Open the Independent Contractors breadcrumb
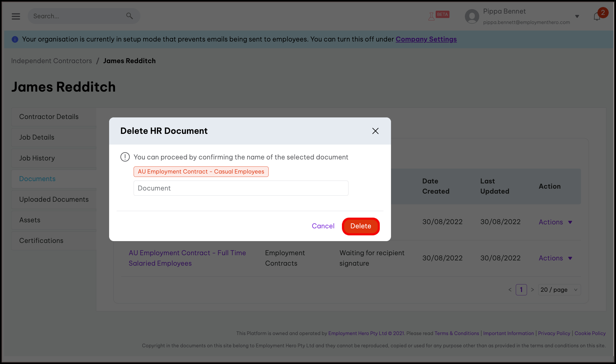Image resolution: width=616 pixels, height=364 pixels. tap(51, 61)
